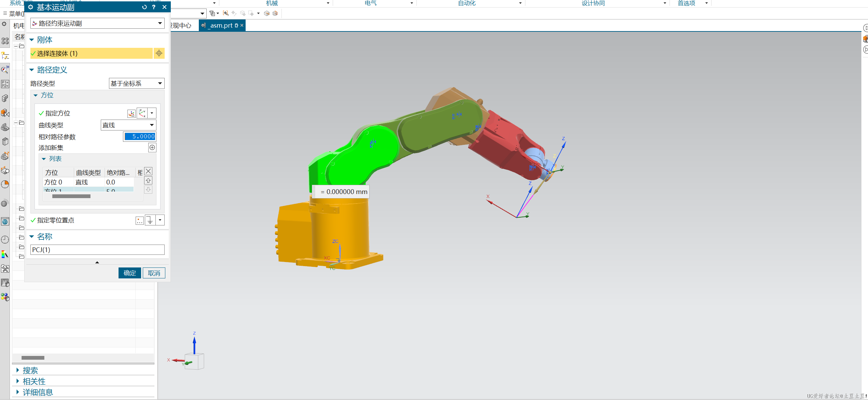
Task: Collapse the 列表 subsection
Action: pos(44,159)
